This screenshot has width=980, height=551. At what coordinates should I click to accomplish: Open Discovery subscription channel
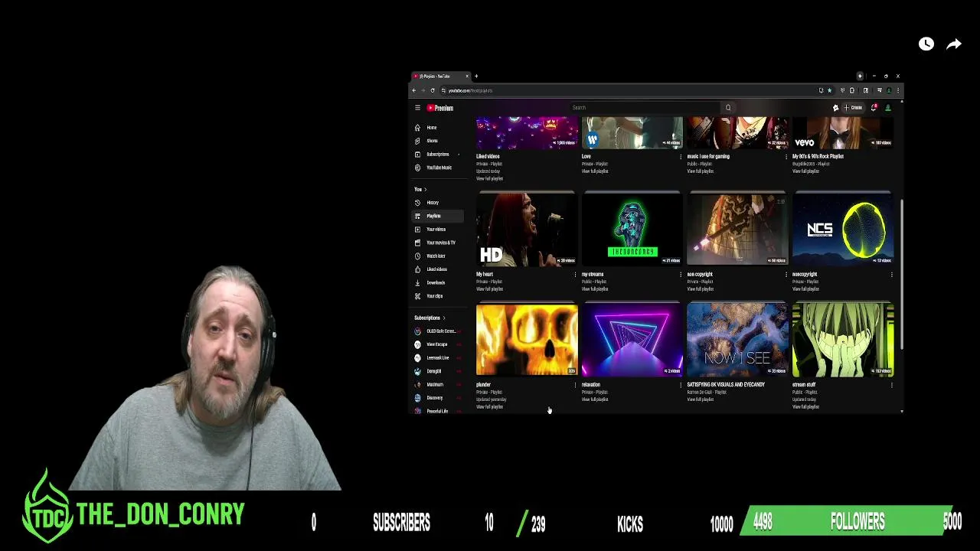coord(438,398)
